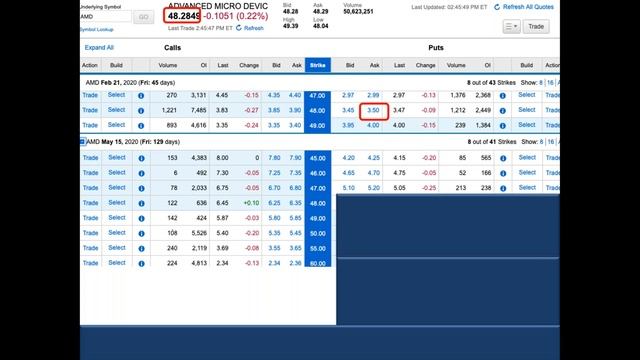Click put bid price 3.45 for 48.00 strike
The width and height of the screenshot is (640, 360).
point(348,110)
